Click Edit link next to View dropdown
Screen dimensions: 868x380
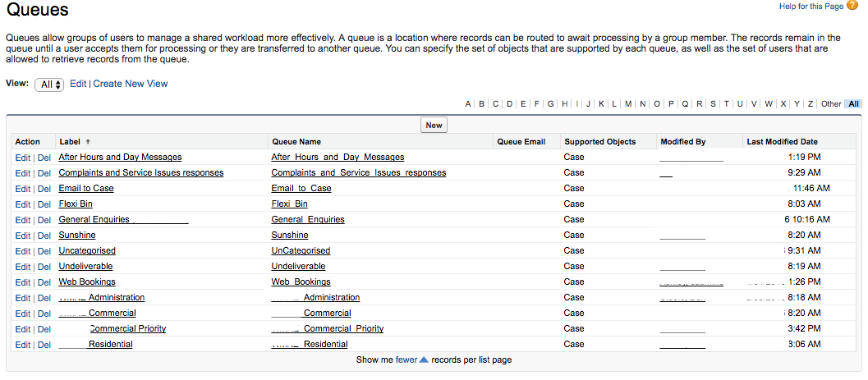(x=78, y=84)
